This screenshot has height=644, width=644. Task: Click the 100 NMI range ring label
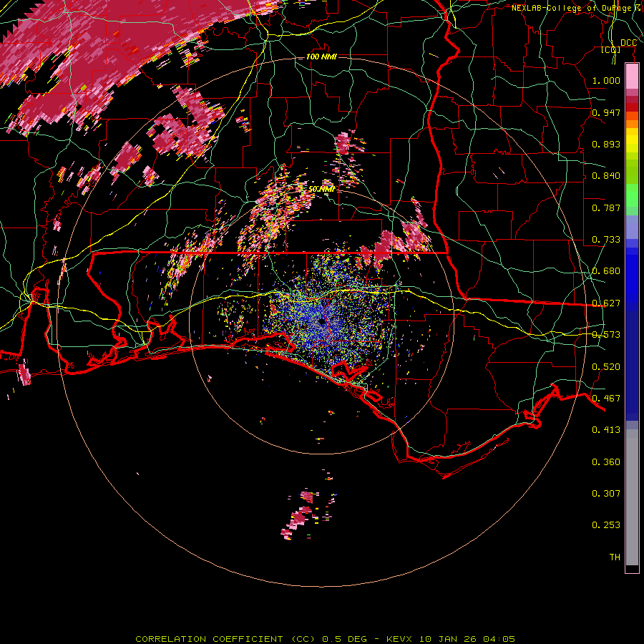[321, 57]
